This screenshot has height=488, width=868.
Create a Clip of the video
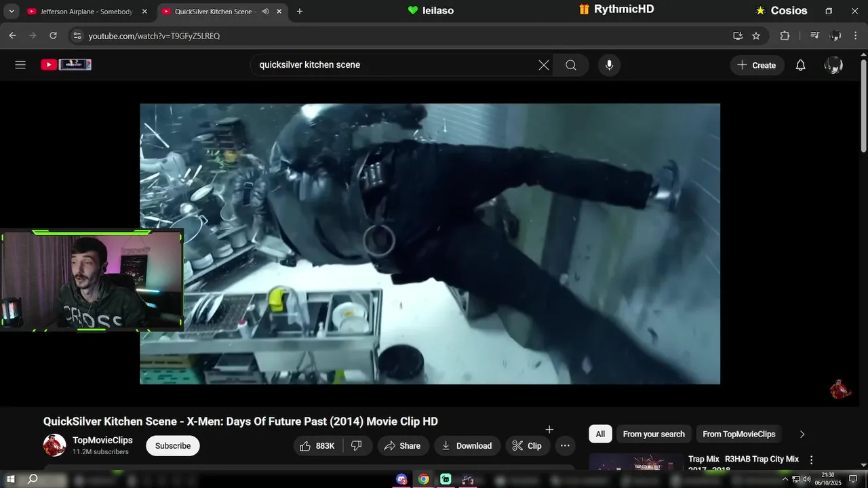528,445
